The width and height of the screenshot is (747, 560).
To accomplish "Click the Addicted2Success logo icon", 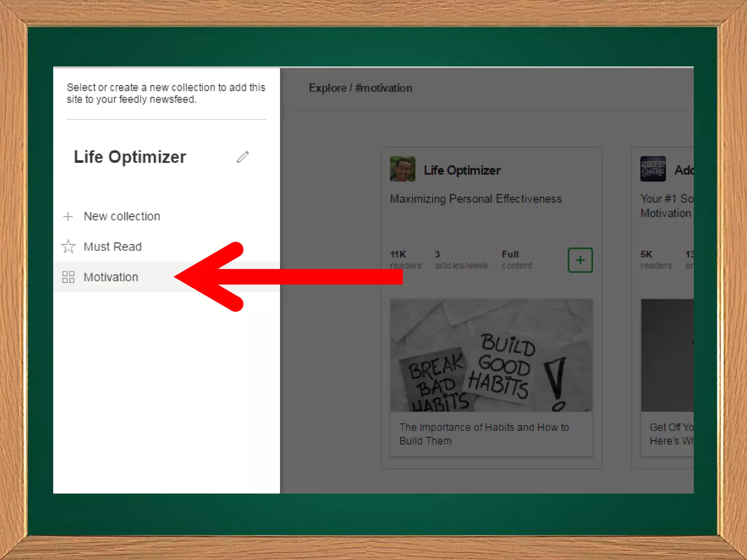I will (x=653, y=169).
